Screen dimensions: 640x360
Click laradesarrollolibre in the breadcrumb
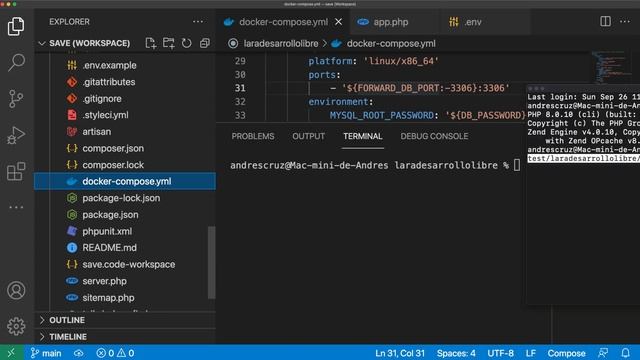280,44
